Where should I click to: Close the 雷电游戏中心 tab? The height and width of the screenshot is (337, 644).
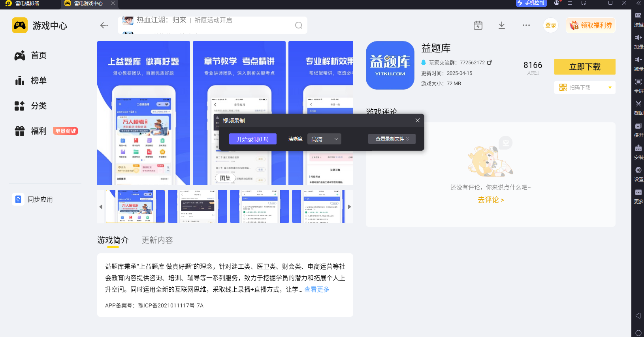point(113,3)
